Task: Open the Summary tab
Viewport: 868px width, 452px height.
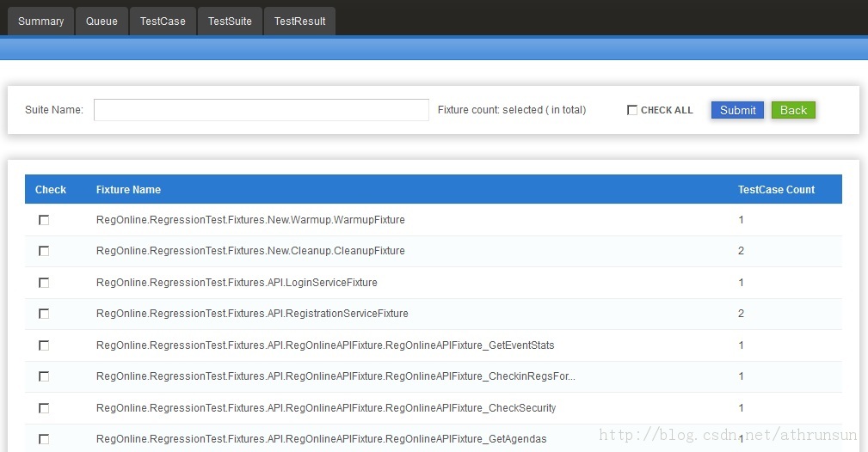Action: pos(40,21)
